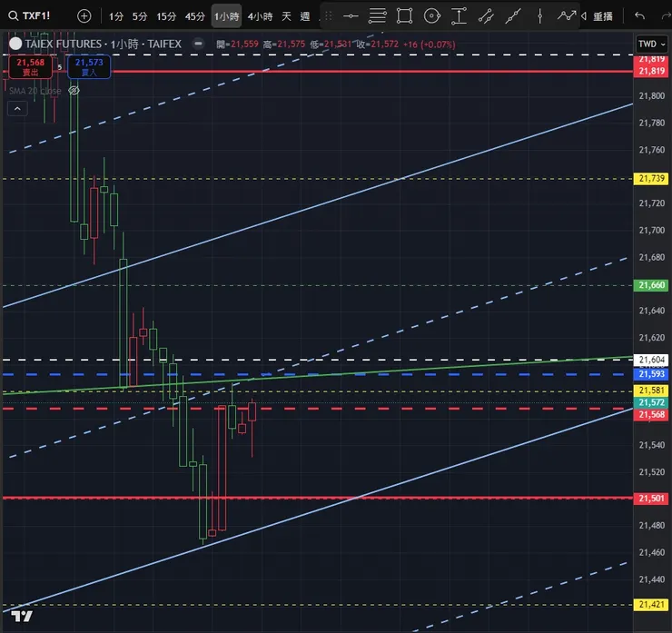Select the trend line tool
This screenshot has height=633, width=672.
click(x=512, y=16)
